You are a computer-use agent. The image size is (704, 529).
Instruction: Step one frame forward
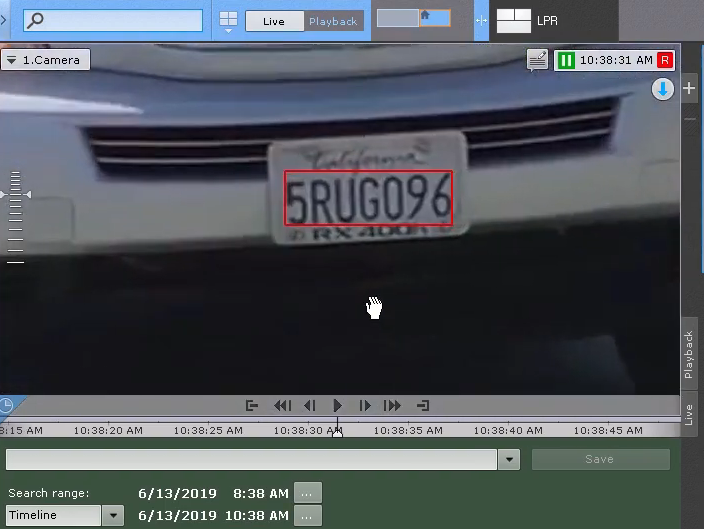point(365,405)
